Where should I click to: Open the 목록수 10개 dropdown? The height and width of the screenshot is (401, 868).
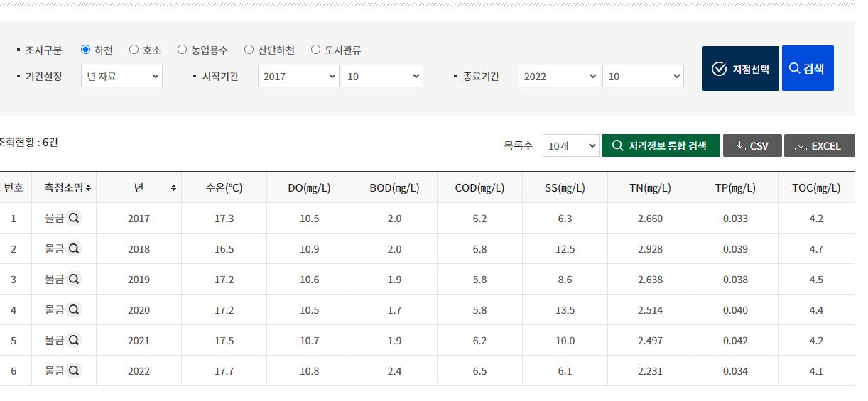(x=570, y=146)
